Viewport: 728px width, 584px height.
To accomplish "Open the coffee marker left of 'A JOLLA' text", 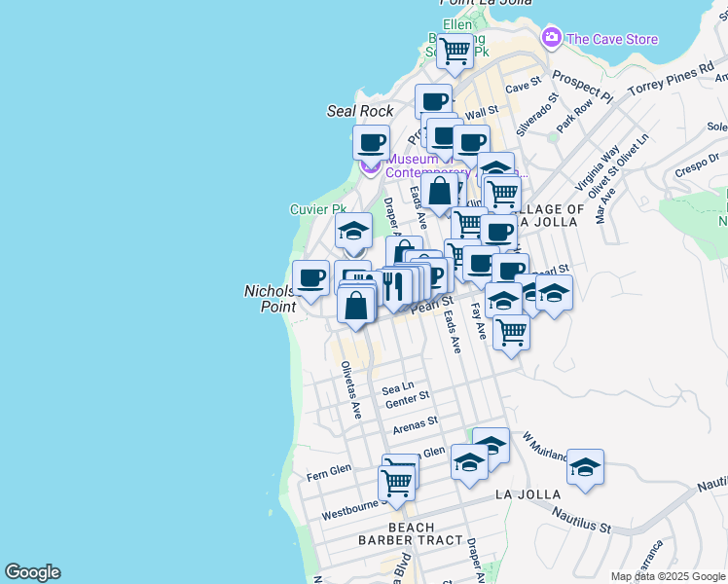I will pyautogui.click(x=498, y=232).
